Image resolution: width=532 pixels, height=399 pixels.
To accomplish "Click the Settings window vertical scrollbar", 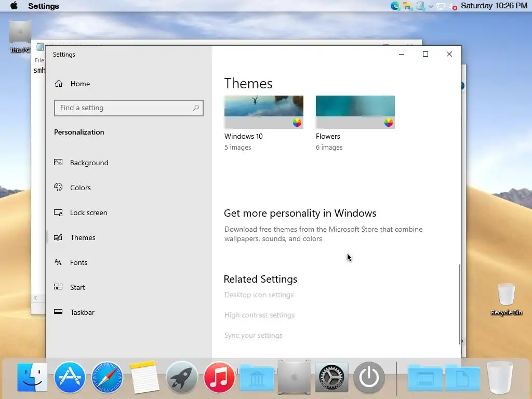I will click(x=460, y=304).
